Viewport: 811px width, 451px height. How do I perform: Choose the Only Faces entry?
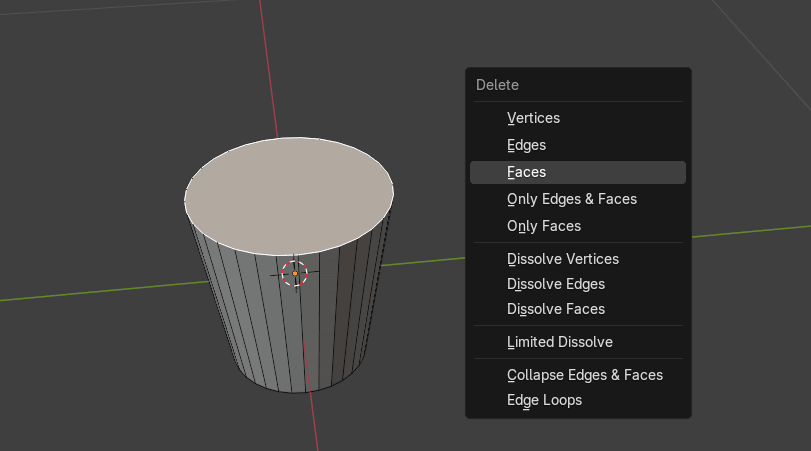[x=543, y=226]
